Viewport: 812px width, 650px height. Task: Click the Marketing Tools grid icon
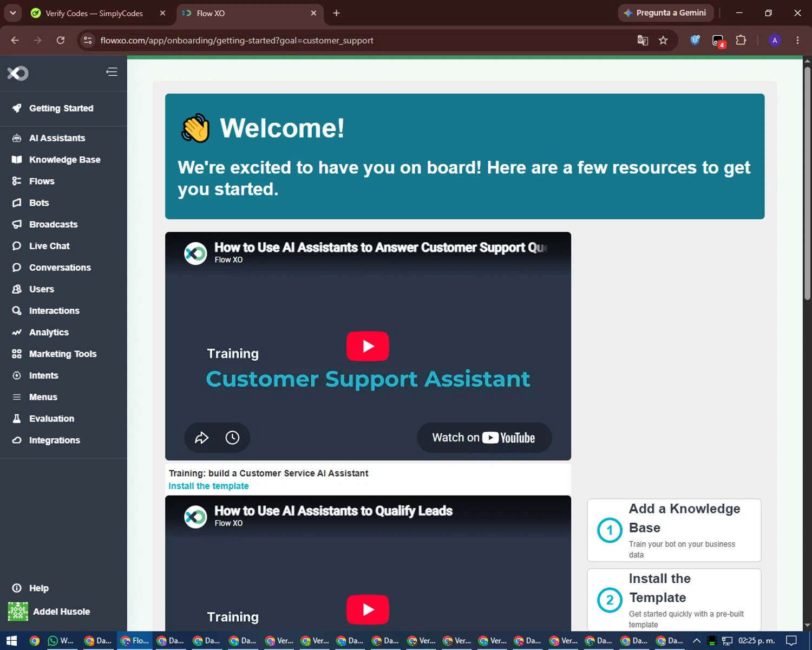point(17,354)
